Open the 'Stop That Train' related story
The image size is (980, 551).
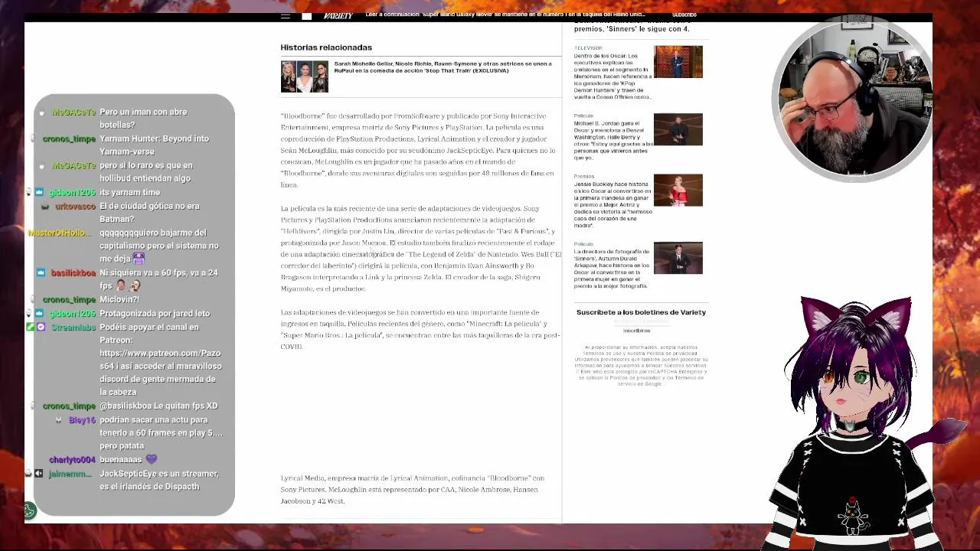point(443,67)
